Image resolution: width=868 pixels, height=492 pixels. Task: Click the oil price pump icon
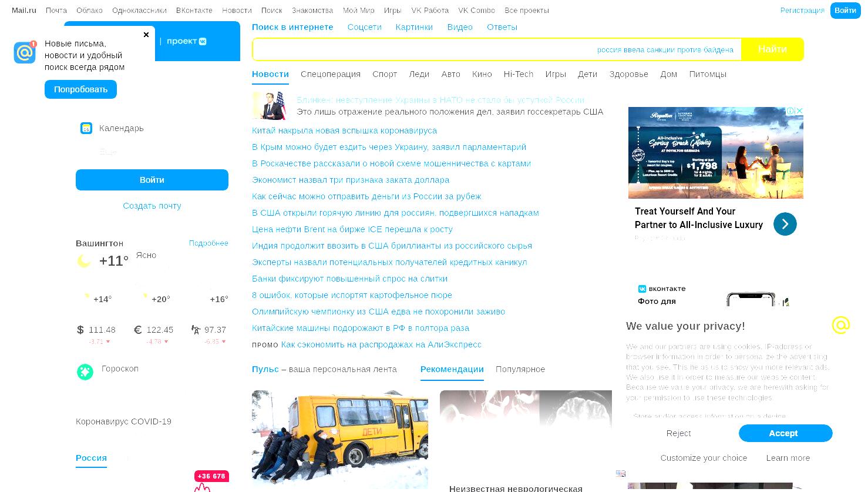click(x=196, y=330)
